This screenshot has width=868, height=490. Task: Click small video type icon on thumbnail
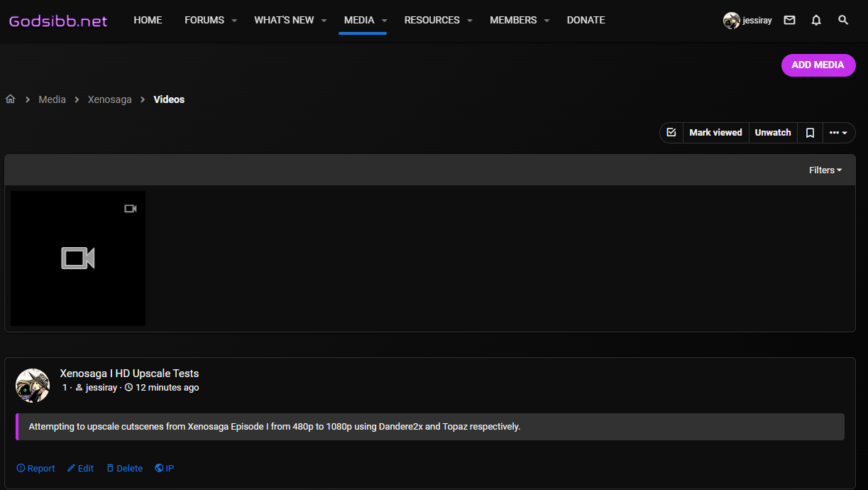coord(130,209)
